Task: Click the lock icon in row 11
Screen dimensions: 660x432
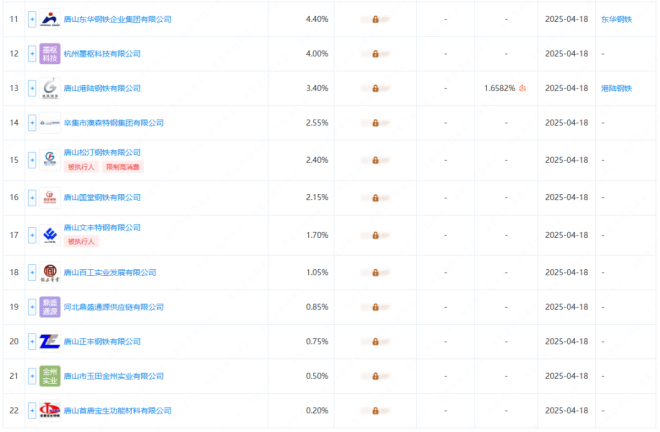Action: 375,19
